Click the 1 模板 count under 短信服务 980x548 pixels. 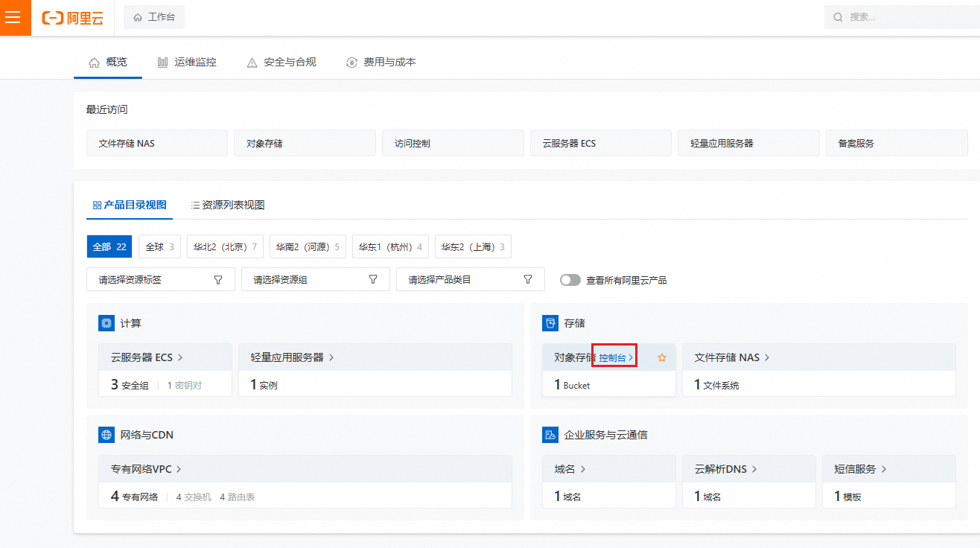[848, 497]
